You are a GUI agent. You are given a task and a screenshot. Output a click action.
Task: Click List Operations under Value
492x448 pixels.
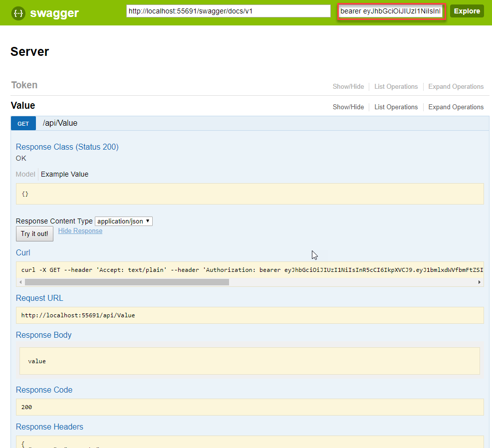point(396,107)
